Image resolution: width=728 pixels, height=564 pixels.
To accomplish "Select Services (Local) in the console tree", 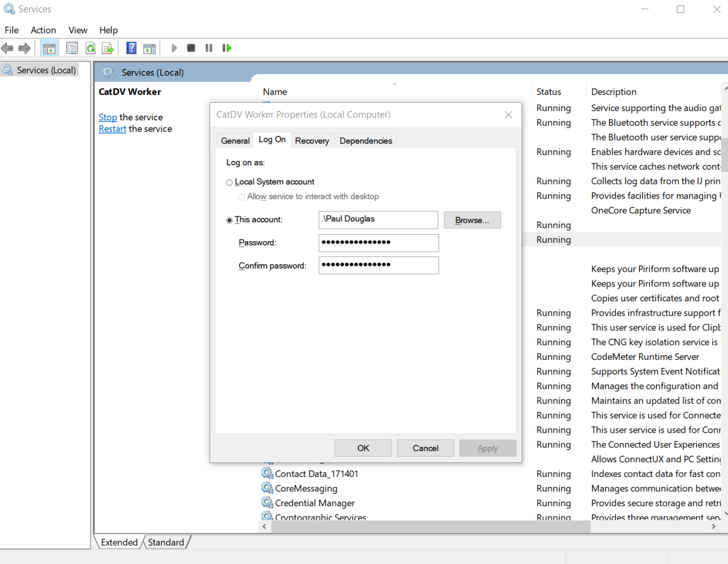I will (x=46, y=70).
